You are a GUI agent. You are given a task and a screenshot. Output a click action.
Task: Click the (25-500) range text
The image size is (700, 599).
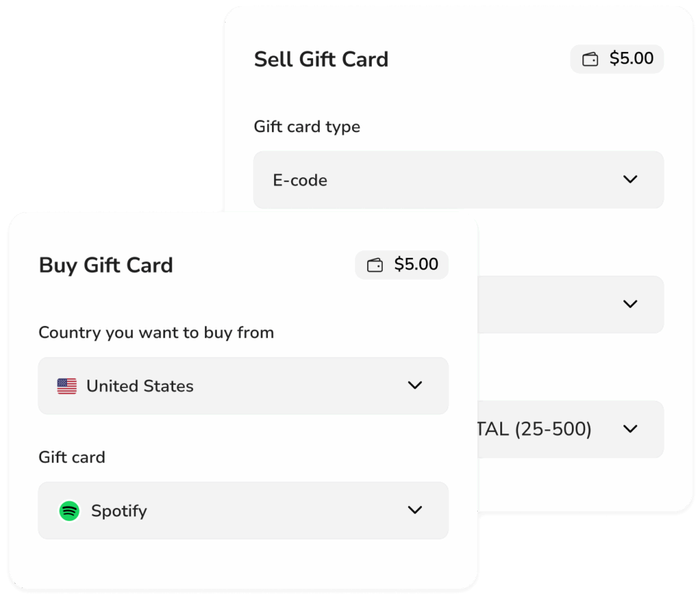click(x=552, y=429)
